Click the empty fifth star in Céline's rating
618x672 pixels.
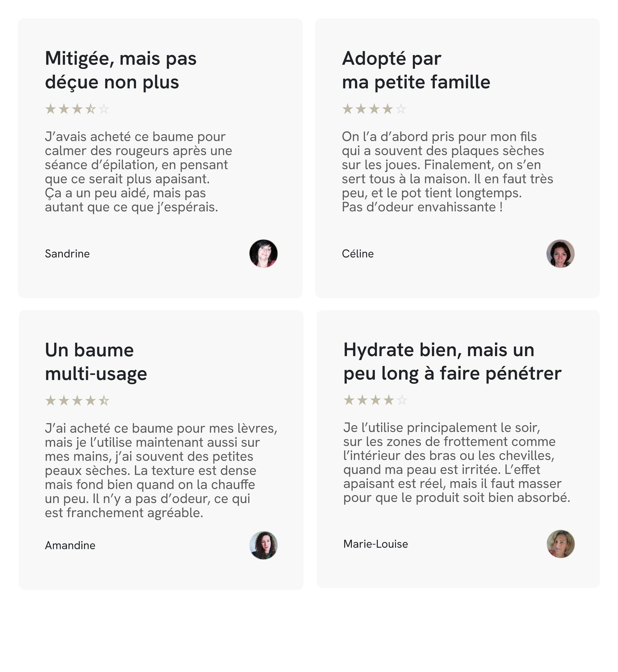[401, 109]
